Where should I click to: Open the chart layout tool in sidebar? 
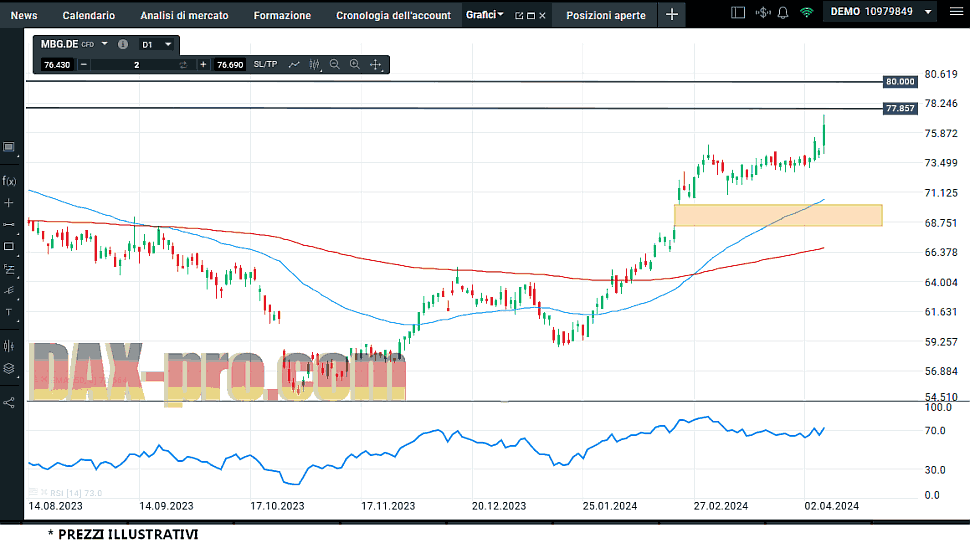click(x=9, y=147)
